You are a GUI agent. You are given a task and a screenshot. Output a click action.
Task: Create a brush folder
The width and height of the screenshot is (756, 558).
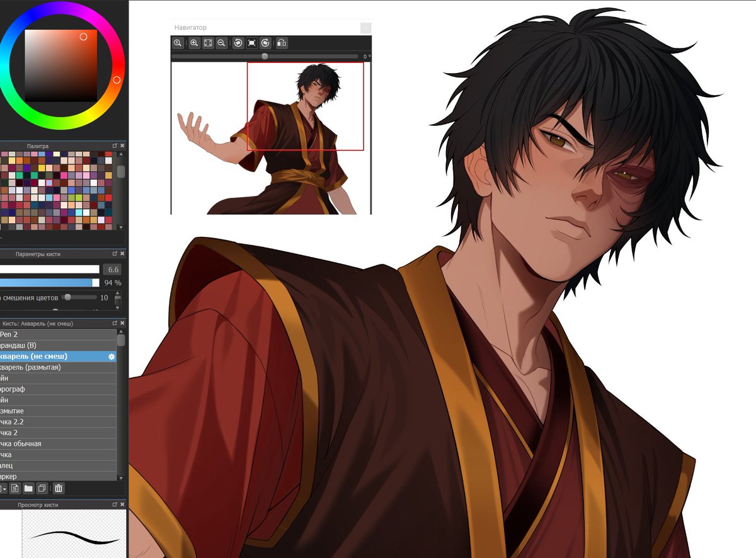pos(28,488)
